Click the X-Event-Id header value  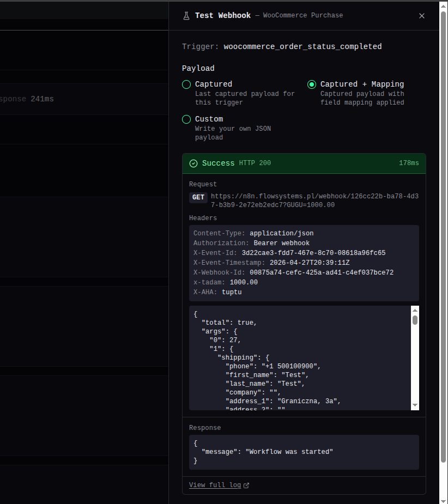click(313, 253)
